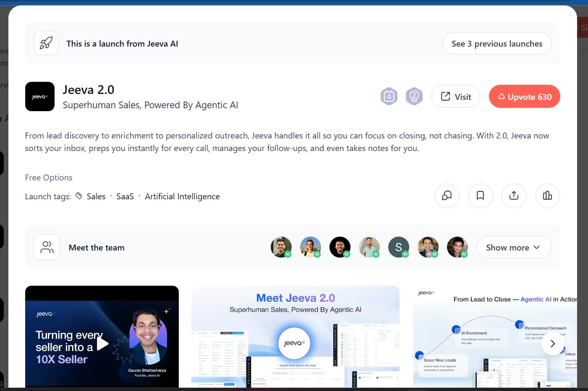
Task: Go to next gallery image arrow
Action: [553, 344]
